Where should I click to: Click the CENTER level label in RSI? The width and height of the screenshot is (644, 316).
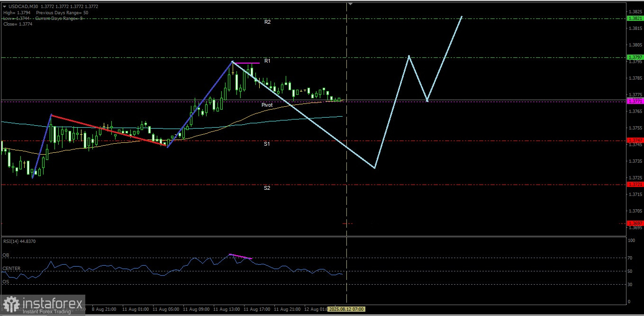[11, 269]
